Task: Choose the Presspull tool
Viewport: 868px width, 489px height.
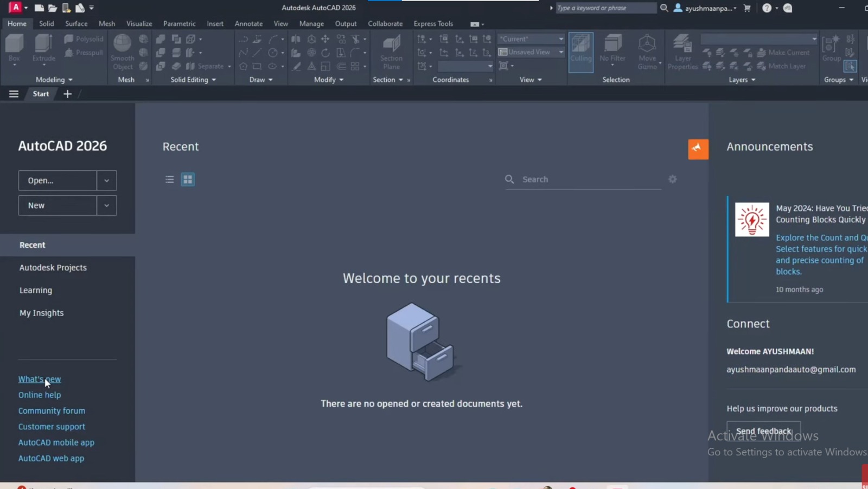Action: [x=84, y=53]
